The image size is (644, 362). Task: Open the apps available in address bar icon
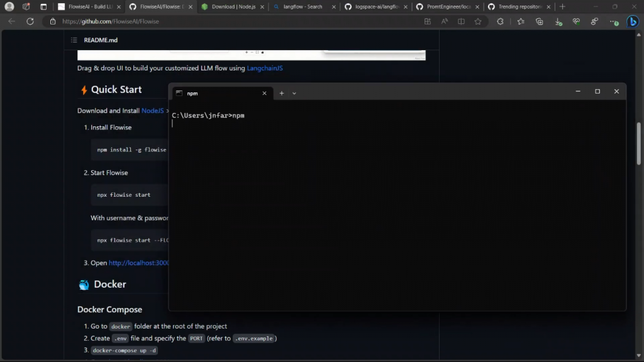click(x=428, y=21)
